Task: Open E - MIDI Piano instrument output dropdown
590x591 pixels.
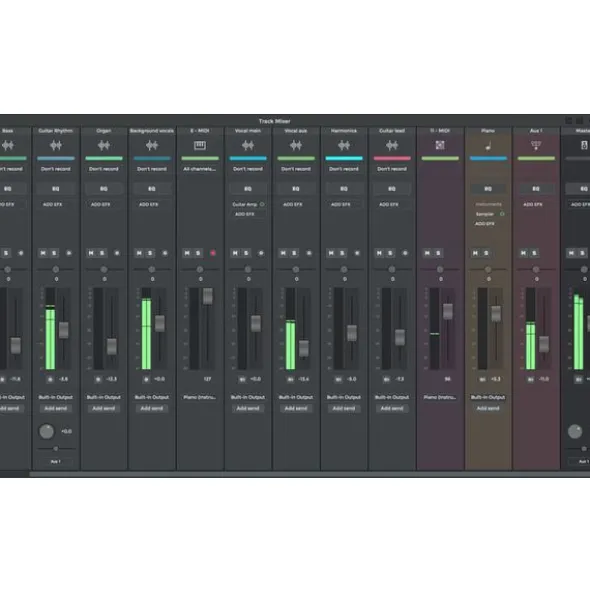Action: coord(200,397)
